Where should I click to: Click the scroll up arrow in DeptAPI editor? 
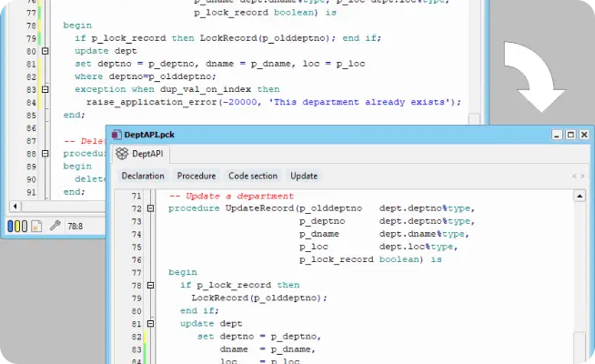tap(580, 195)
